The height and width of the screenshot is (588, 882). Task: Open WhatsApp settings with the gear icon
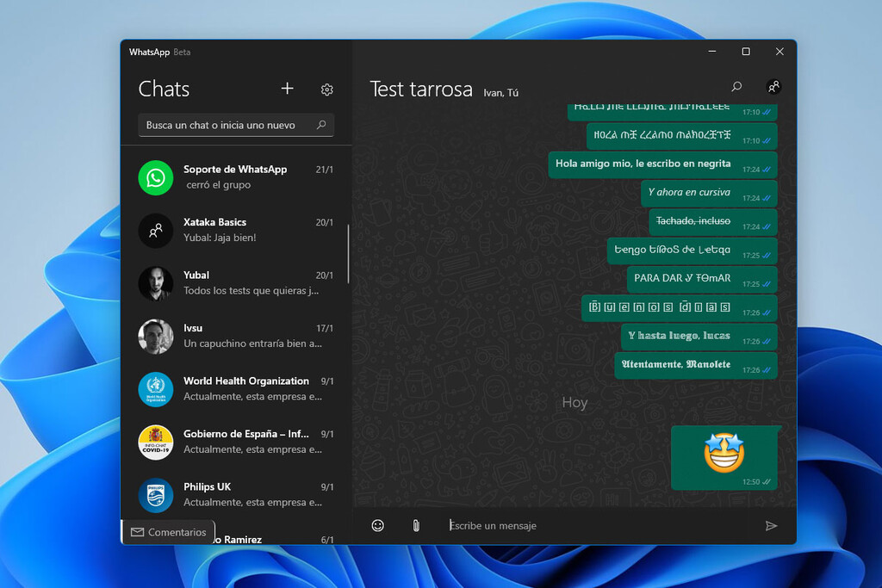326,89
